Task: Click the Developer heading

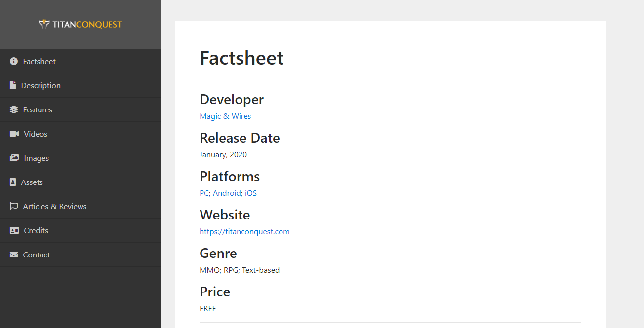Action: 232,99
